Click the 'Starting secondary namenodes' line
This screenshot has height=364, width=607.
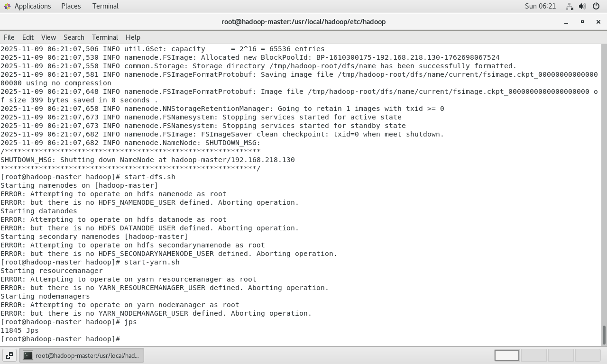point(94,237)
